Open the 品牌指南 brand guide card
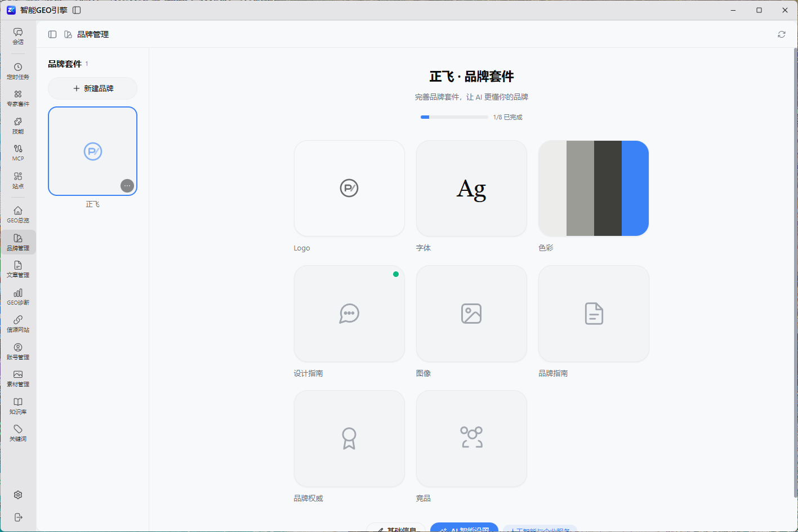Image resolution: width=798 pixels, height=532 pixels. [594, 314]
